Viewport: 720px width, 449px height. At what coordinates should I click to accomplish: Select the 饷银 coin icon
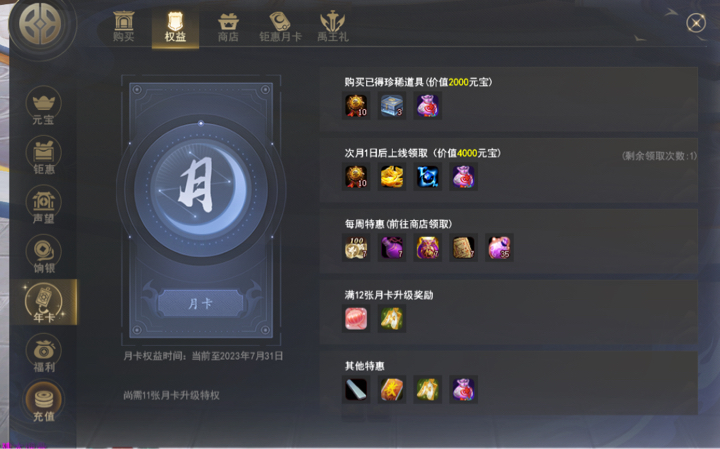point(44,254)
